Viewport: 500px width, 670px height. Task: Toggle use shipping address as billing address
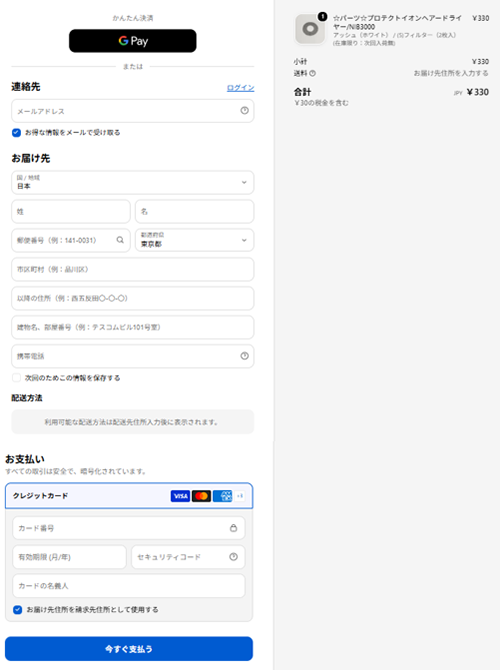[x=18, y=610]
